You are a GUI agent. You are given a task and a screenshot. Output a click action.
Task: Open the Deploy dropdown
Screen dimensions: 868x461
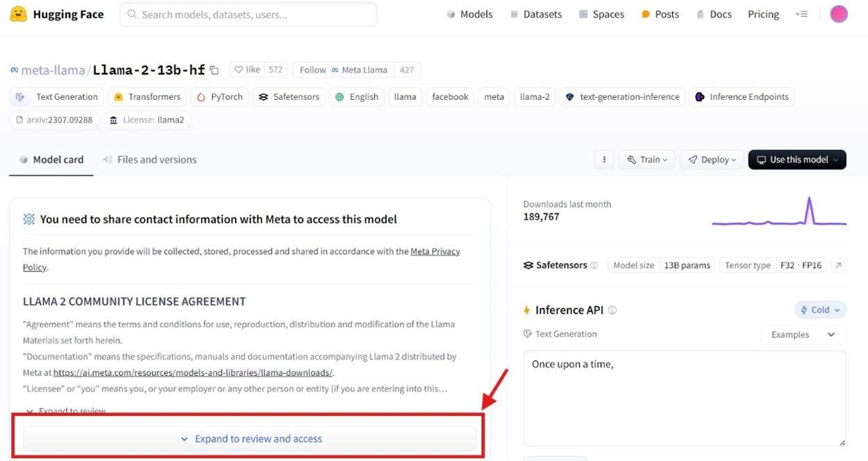point(712,160)
